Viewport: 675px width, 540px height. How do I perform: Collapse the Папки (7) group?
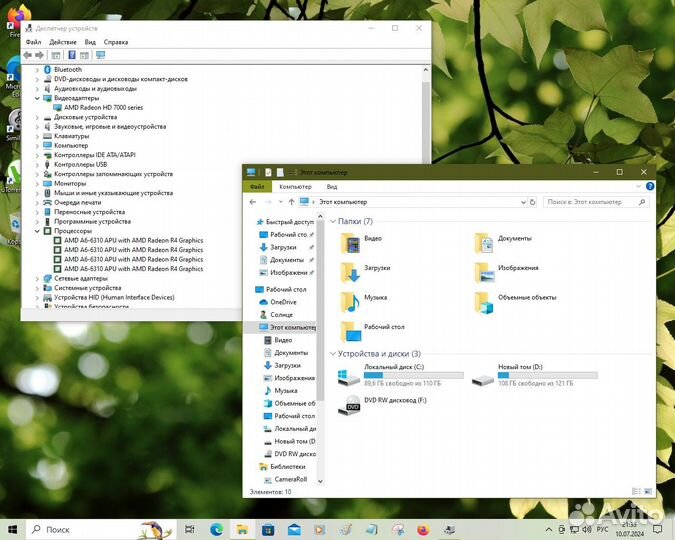[x=332, y=221]
